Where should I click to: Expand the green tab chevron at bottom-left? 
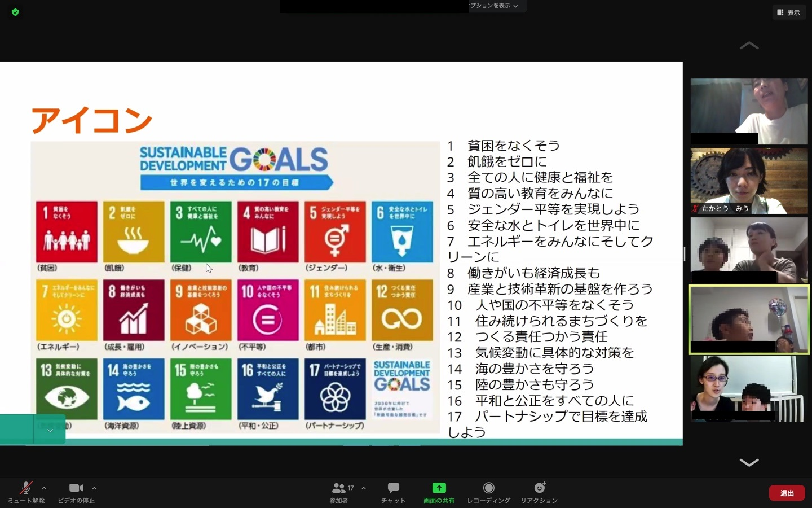pos(50,431)
